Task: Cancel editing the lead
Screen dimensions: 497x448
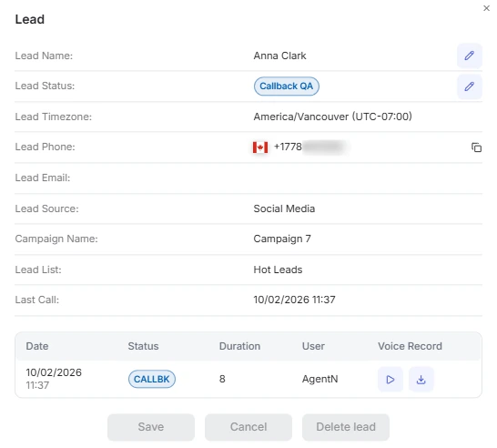Action: [248, 427]
